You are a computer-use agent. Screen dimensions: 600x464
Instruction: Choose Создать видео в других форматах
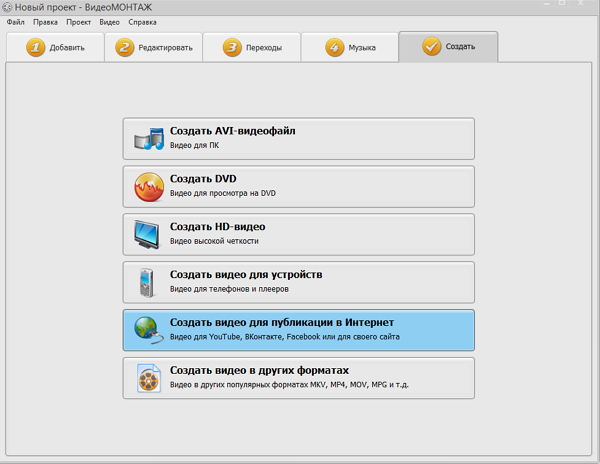tap(298, 378)
